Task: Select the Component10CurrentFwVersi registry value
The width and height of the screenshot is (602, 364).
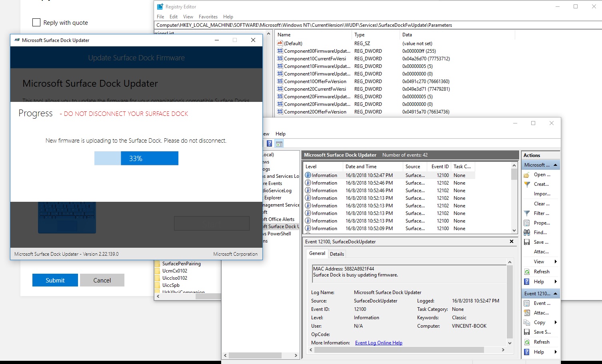Action: (x=315, y=58)
